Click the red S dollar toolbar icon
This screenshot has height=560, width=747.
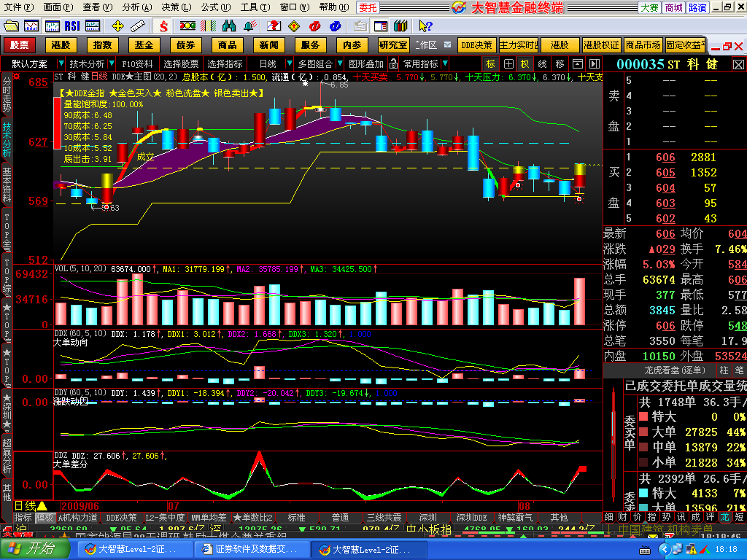163,26
